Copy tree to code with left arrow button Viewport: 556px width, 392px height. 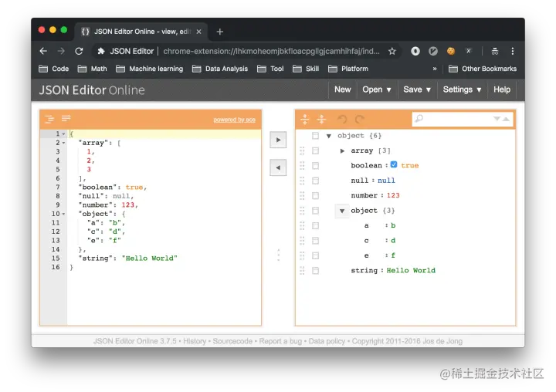click(278, 167)
